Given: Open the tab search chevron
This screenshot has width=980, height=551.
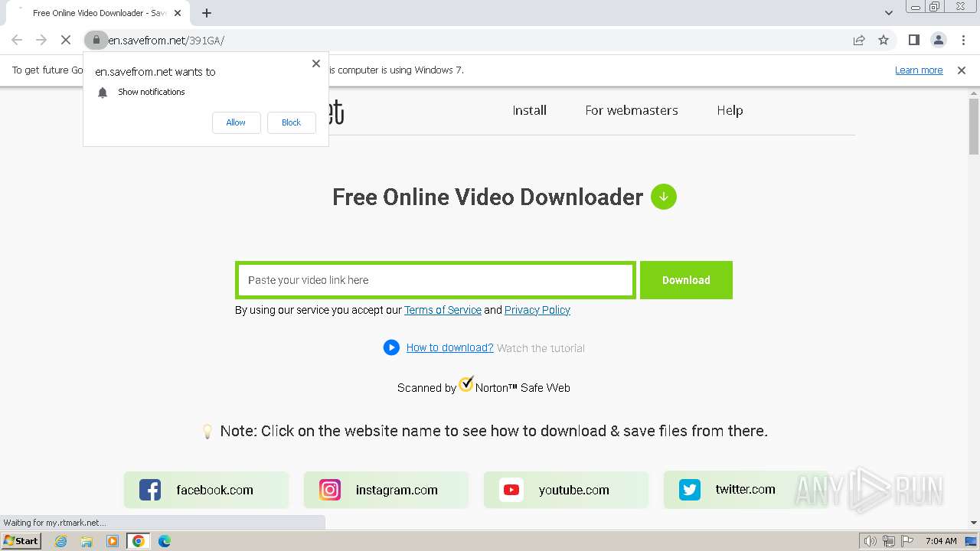Looking at the screenshot, I should click(x=889, y=13).
